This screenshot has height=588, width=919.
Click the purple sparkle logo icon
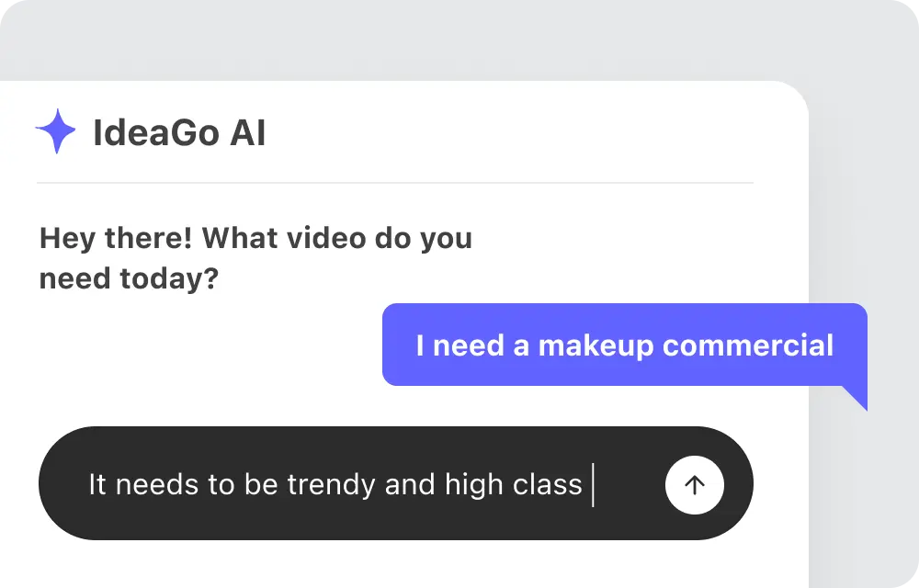(x=55, y=132)
